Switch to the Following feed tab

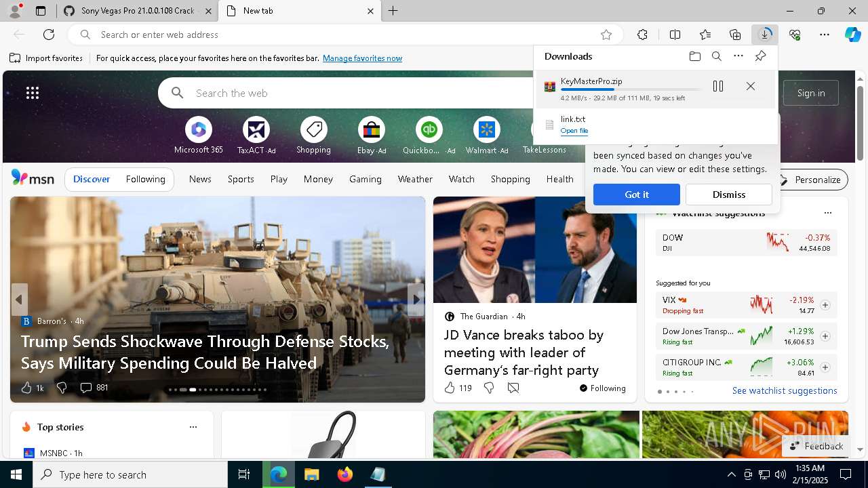(145, 179)
